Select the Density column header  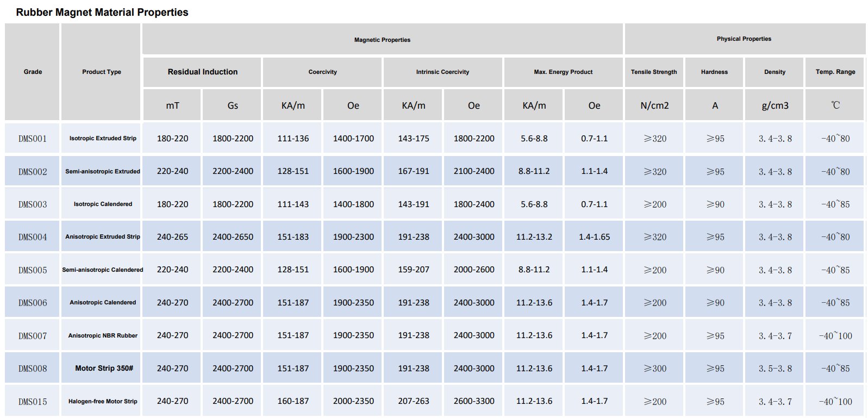[x=775, y=72]
